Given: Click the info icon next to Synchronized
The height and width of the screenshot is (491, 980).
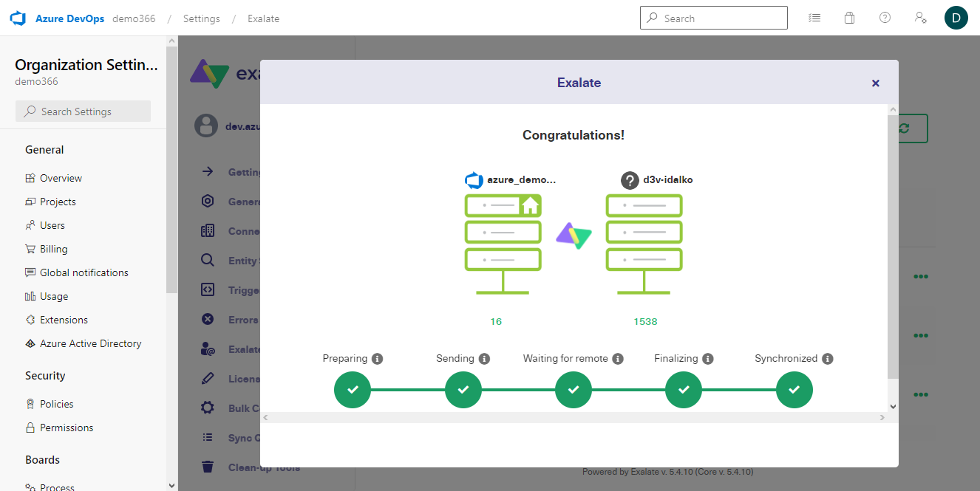Looking at the screenshot, I should [828, 359].
